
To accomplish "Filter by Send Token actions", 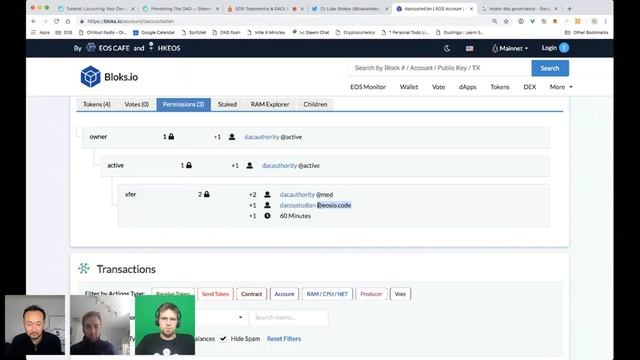I will coord(215,294).
